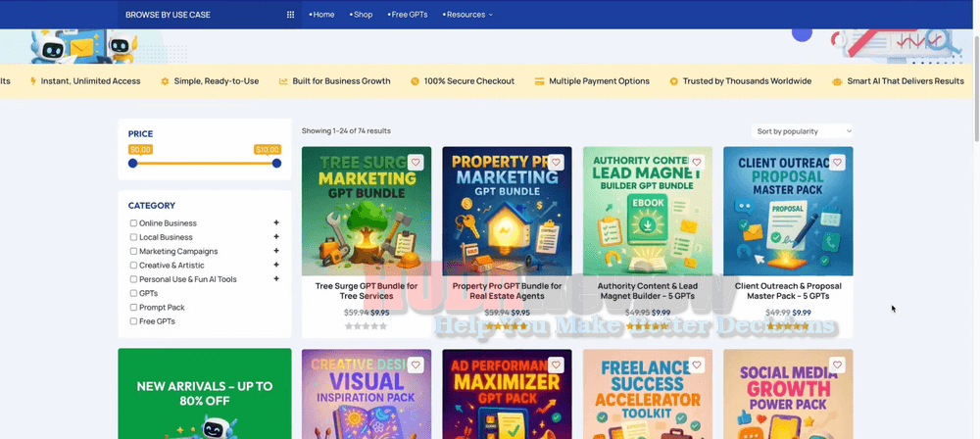Click the lock icon beside 100% Secure Checkout
The width and height of the screenshot is (980, 439).
tap(415, 81)
